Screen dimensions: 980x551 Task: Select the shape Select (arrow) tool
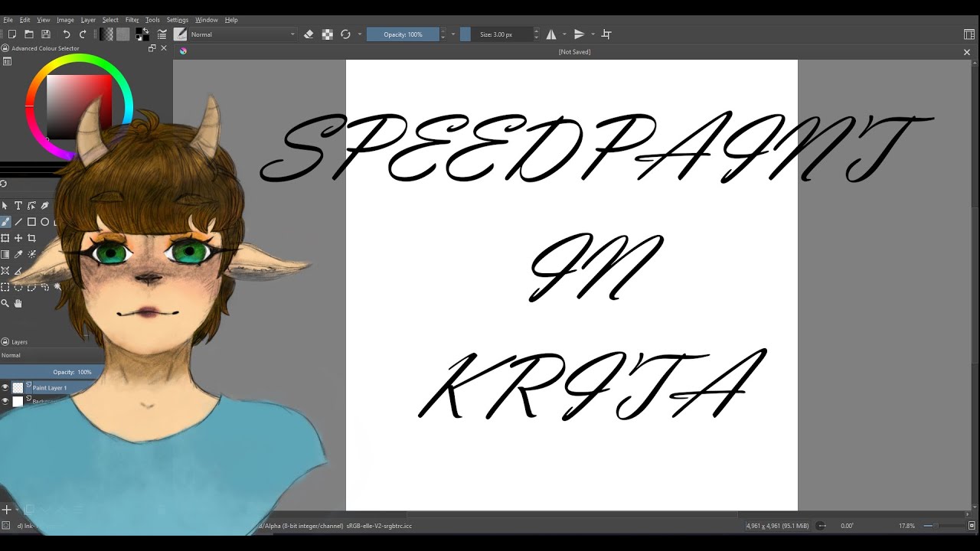(5, 206)
